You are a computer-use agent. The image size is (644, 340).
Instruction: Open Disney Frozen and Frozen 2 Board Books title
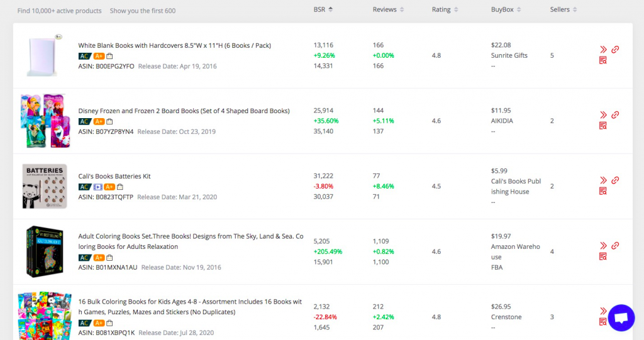(184, 111)
